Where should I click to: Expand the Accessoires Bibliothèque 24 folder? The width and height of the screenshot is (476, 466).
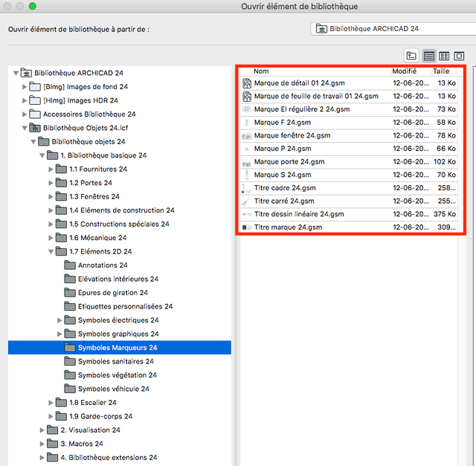click(x=25, y=114)
